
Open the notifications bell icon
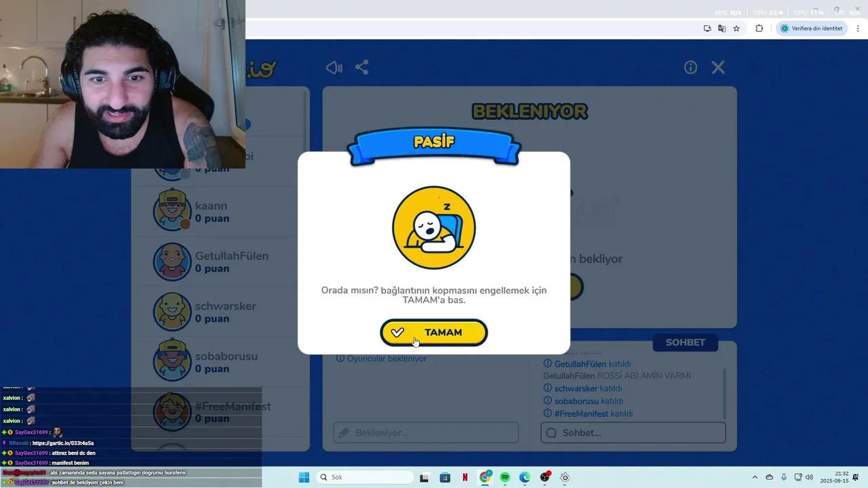tap(856, 477)
